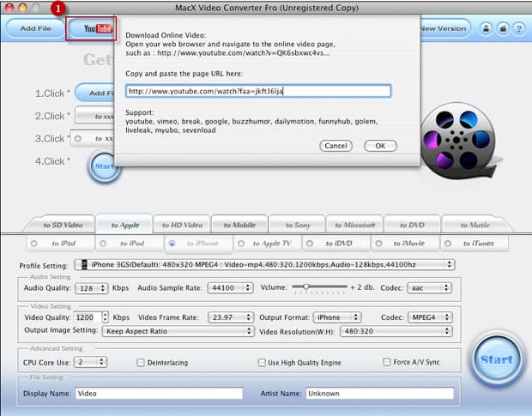Open the video Codec MPEG4 dropdown
This screenshot has height=416, width=532.
coord(430,317)
